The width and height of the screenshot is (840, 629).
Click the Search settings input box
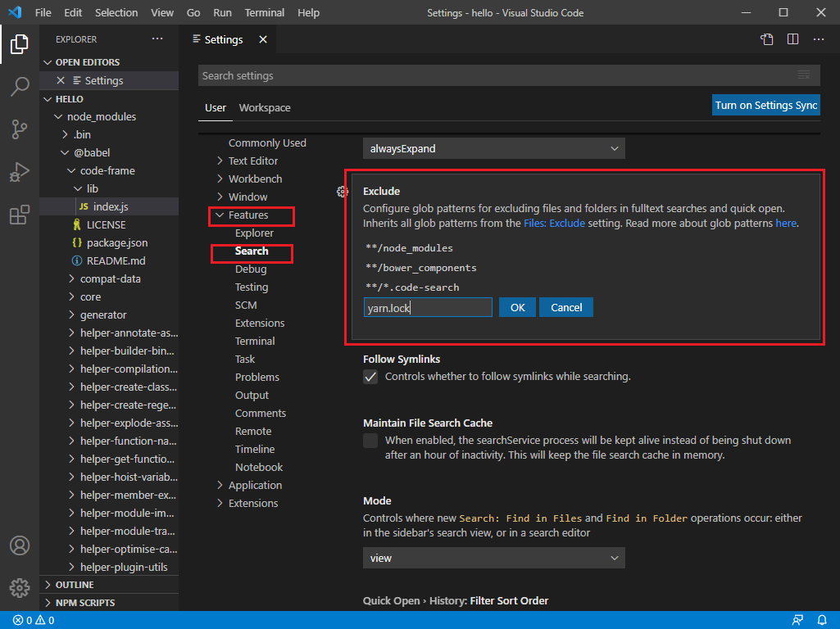(509, 75)
